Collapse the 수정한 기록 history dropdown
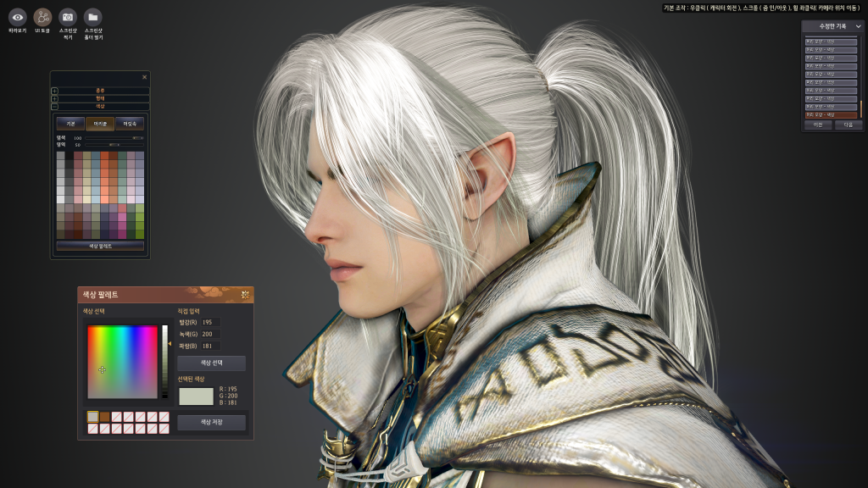Viewport: 868px width, 488px height. tap(857, 26)
